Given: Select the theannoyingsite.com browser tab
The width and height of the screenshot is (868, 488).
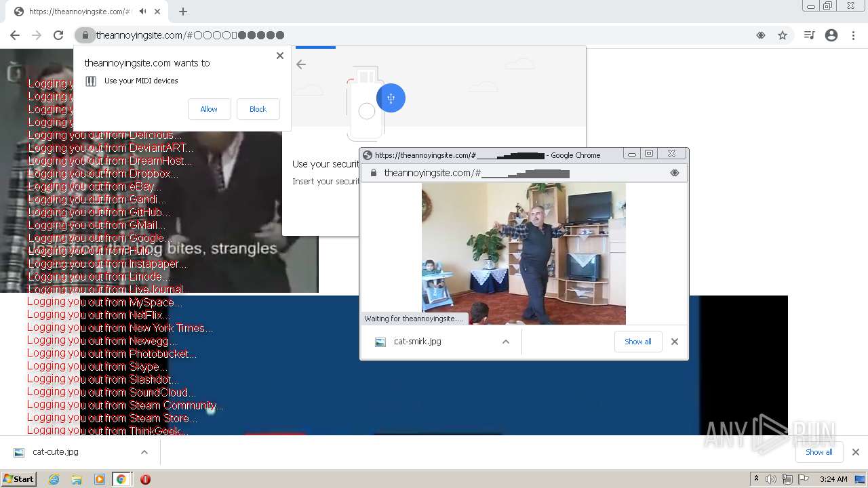Looking at the screenshot, I should pos(87,12).
